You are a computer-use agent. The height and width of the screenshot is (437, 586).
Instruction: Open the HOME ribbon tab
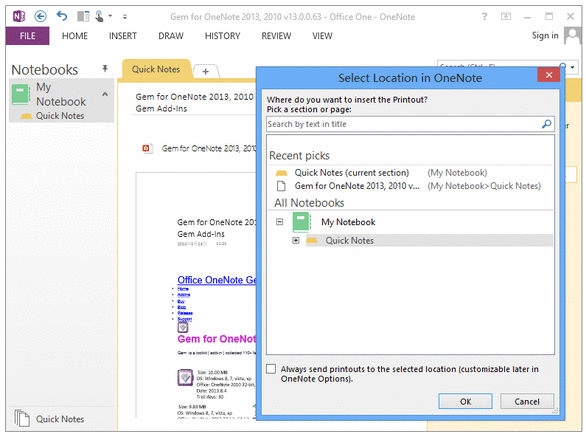coord(75,36)
